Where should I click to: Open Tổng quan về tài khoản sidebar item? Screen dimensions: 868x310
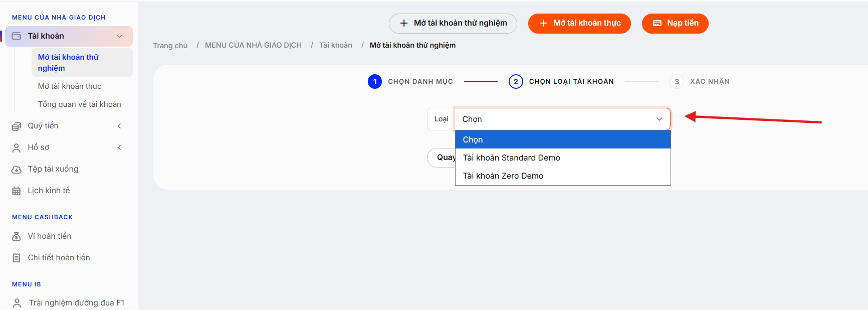click(80, 104)
